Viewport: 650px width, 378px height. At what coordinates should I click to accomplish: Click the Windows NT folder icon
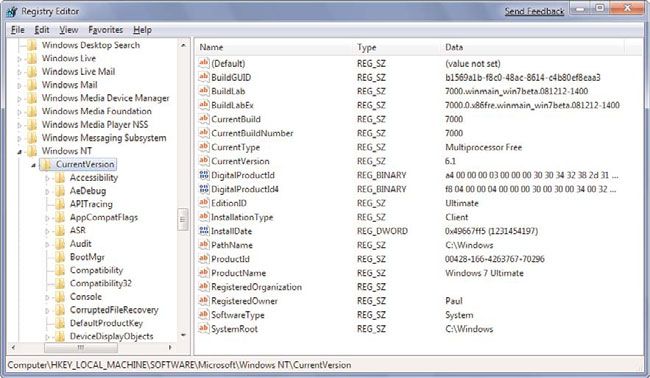[x=32, y=151]
